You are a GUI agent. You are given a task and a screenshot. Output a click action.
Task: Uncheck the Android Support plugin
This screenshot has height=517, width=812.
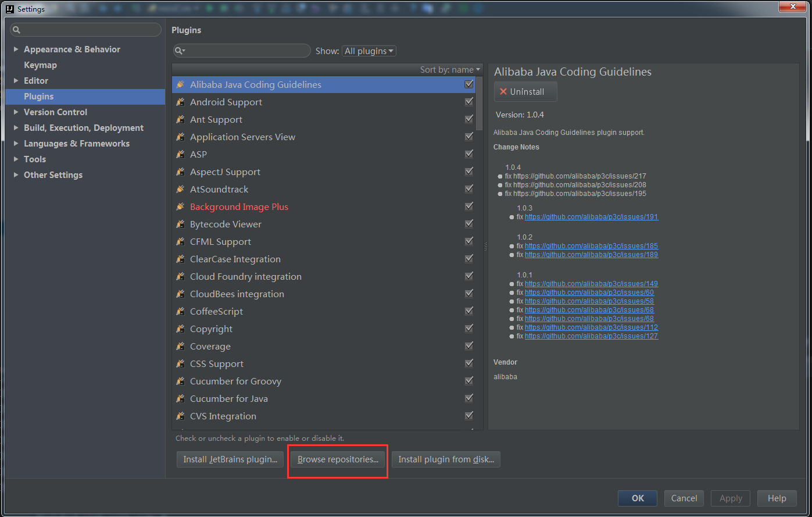469,102
